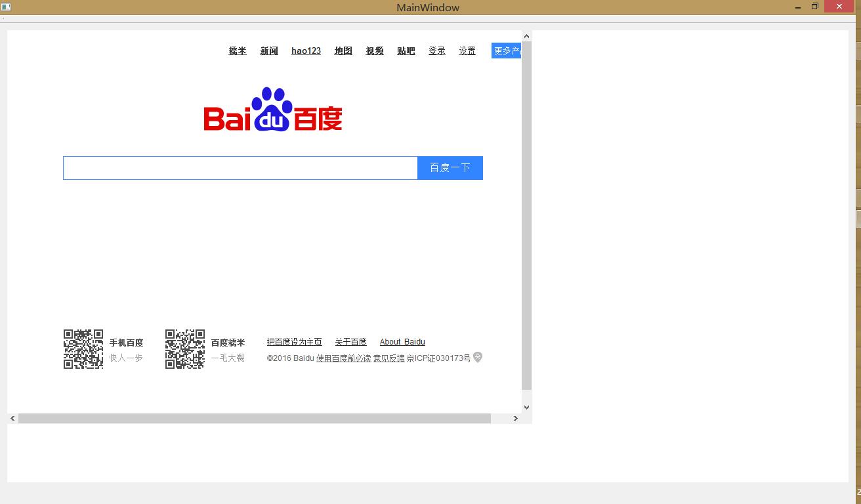The height and width of the screenshot is (504, 861).
Task: Open the hao123 link
Action: tap(306, 51)
